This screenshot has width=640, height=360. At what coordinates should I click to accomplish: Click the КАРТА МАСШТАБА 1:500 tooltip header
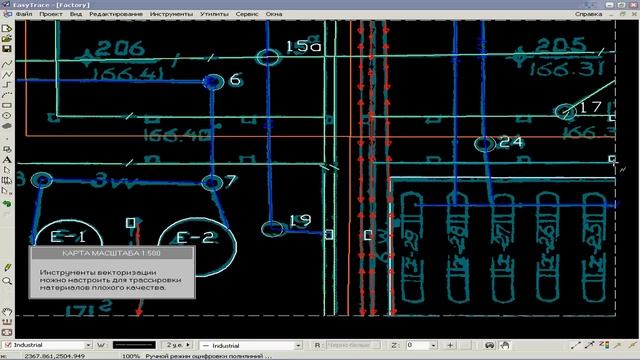tap(111, 253)
